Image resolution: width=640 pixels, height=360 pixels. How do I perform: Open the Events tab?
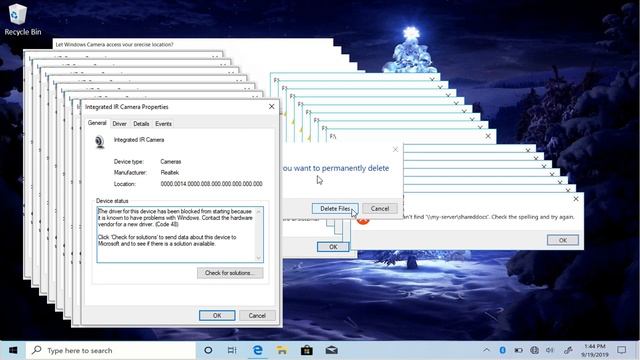[163, 124]
